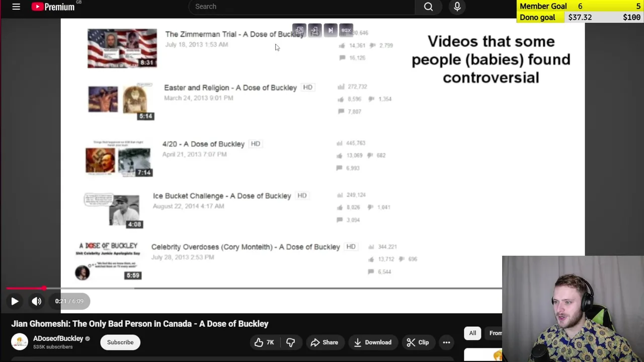Click the Easter and Religion thumbnail in video

(121, 102)
